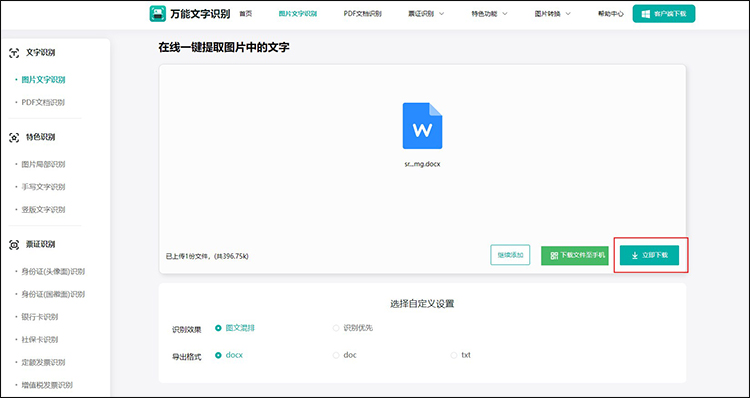750x398 pixels.
Task: Open 定额发票识别 in the sidebar
Action: 43,362
